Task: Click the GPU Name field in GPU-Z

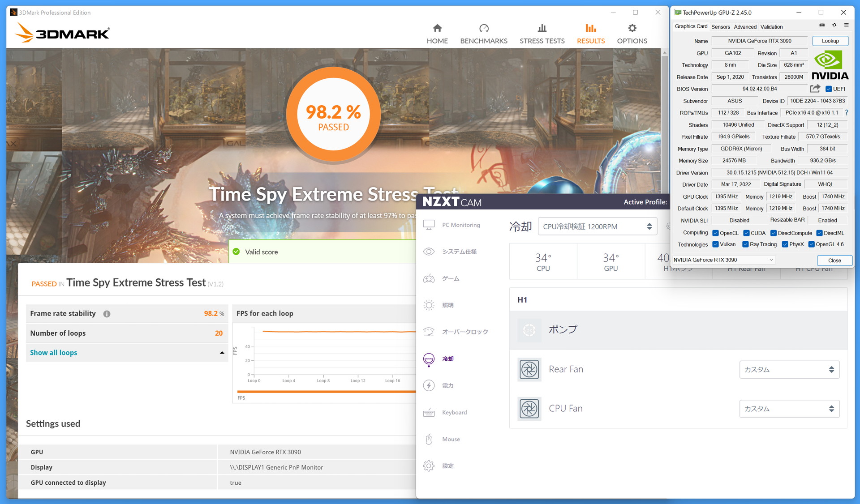Action: coord(759,41)
